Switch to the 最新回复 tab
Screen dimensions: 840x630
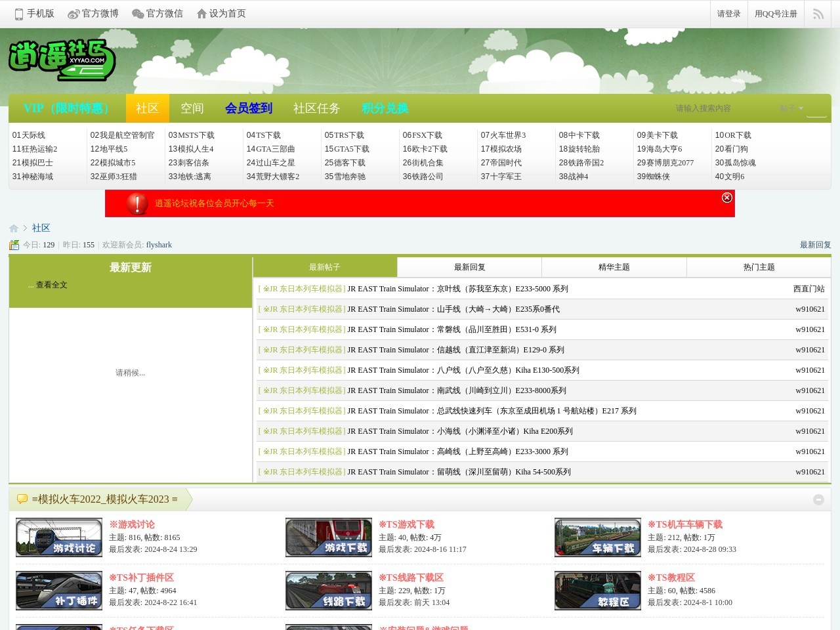click(x=469, y=267)
